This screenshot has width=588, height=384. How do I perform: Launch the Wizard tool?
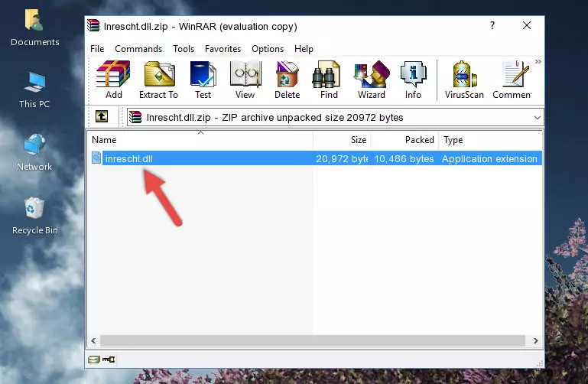[372, 80]
